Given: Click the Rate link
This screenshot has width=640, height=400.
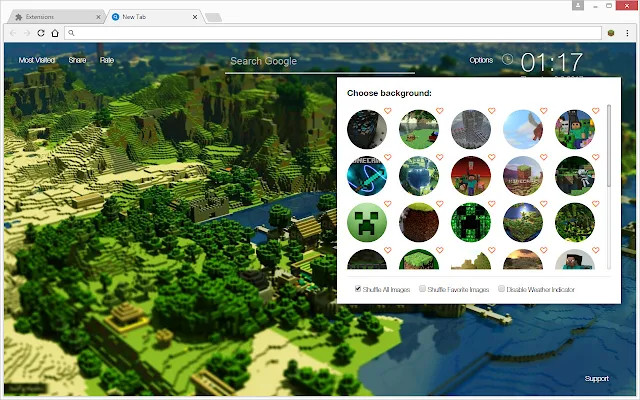Looking at the screenshot, I should (107, 60).
